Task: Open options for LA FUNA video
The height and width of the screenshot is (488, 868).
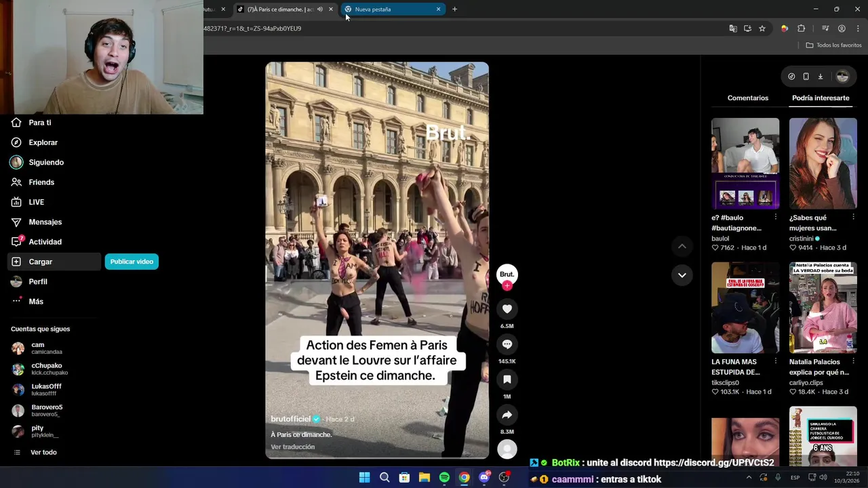Action: [776, 362]
